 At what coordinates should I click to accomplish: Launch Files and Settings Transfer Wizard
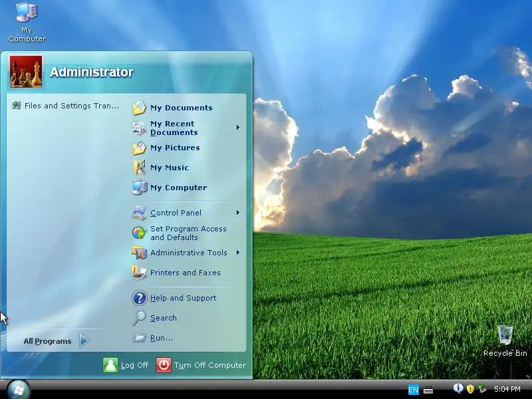pyautogui.click(x=65, y=106)
